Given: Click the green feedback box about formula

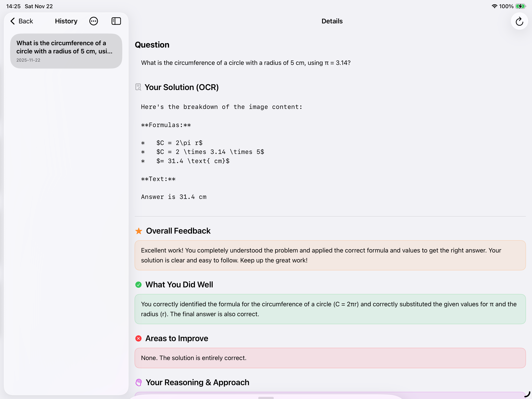Looking at the screenshot, I should (x=330, y=309).
